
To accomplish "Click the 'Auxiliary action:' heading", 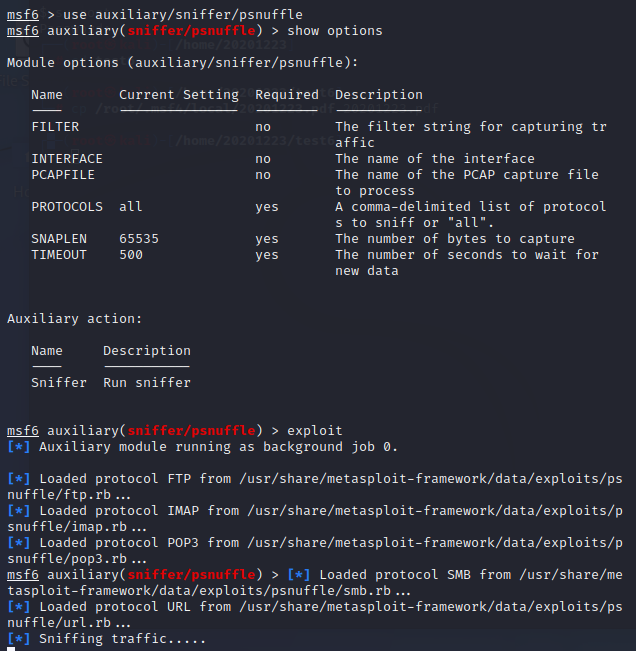I will [75, 319].
